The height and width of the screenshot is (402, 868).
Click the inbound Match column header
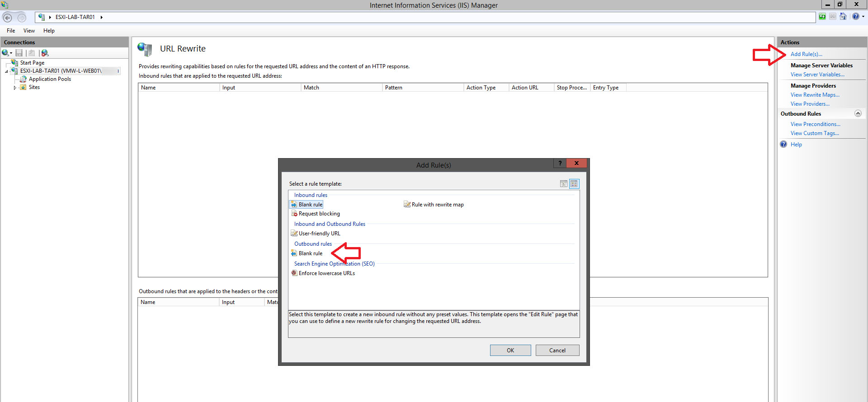pyautogui.click(x=342, y=88)
